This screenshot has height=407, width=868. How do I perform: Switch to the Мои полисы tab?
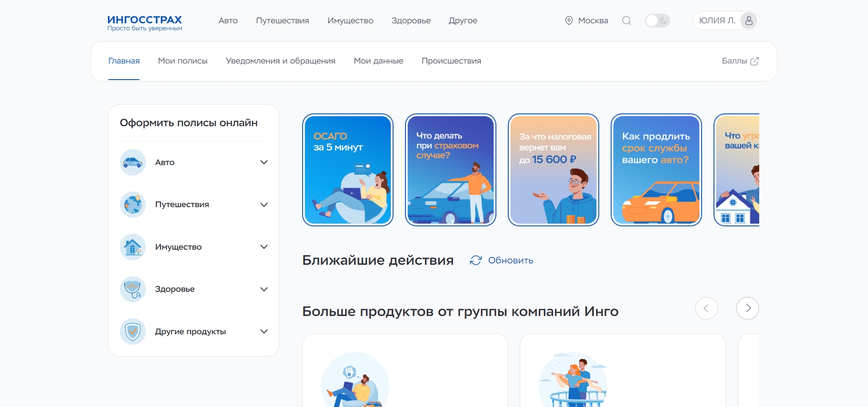tap(182, 61)
